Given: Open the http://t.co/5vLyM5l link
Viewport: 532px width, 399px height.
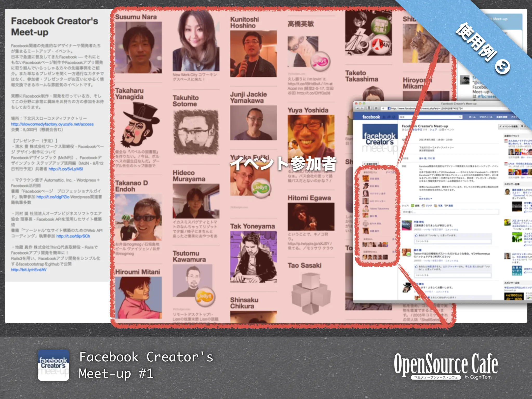Looking at the screenshot, I should pos(66,169).
